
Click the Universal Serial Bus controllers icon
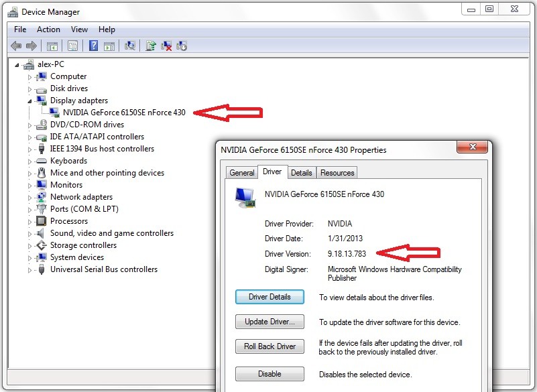(42, 269)
